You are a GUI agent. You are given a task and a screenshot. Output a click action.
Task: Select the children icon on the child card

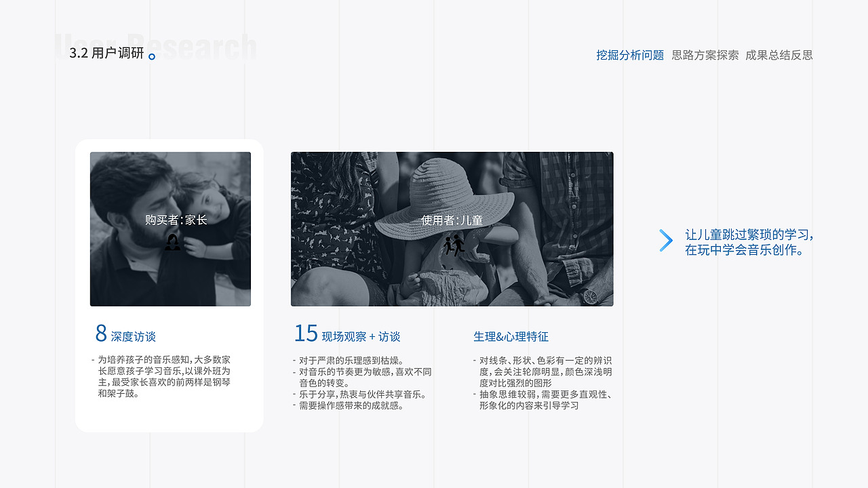point(453,247)
